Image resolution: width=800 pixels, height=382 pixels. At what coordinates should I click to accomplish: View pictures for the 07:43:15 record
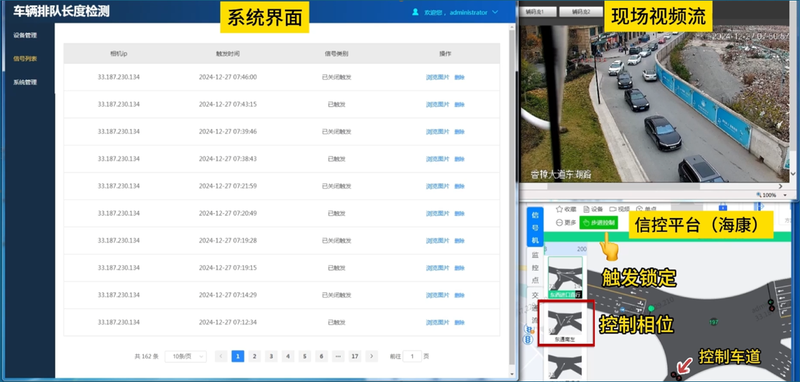[437, 105]
